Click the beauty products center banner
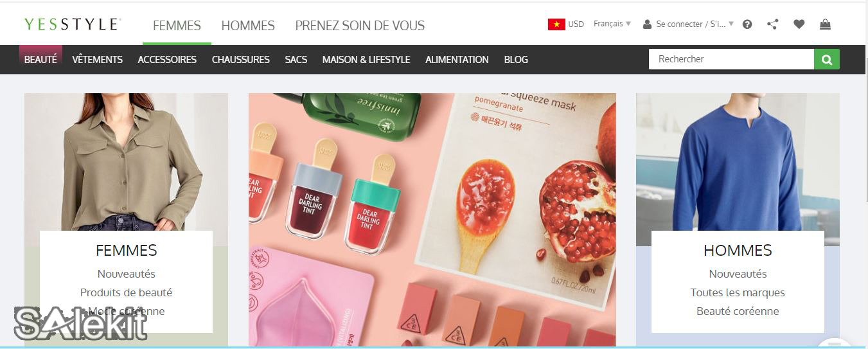 (x=432, y=220)
